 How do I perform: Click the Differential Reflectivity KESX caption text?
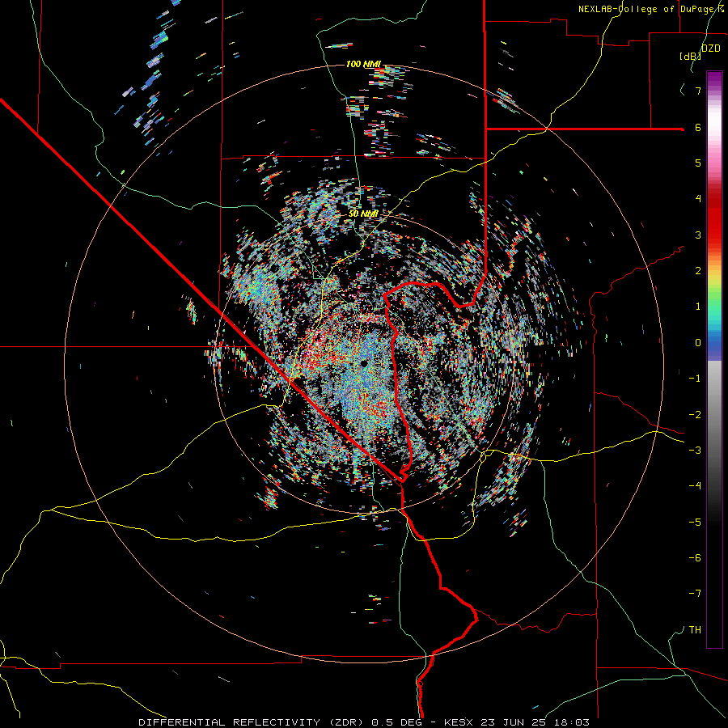tap(364, 722)
